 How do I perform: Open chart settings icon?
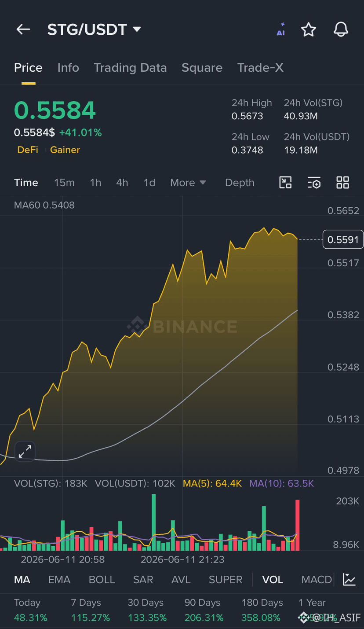(314, 183)
